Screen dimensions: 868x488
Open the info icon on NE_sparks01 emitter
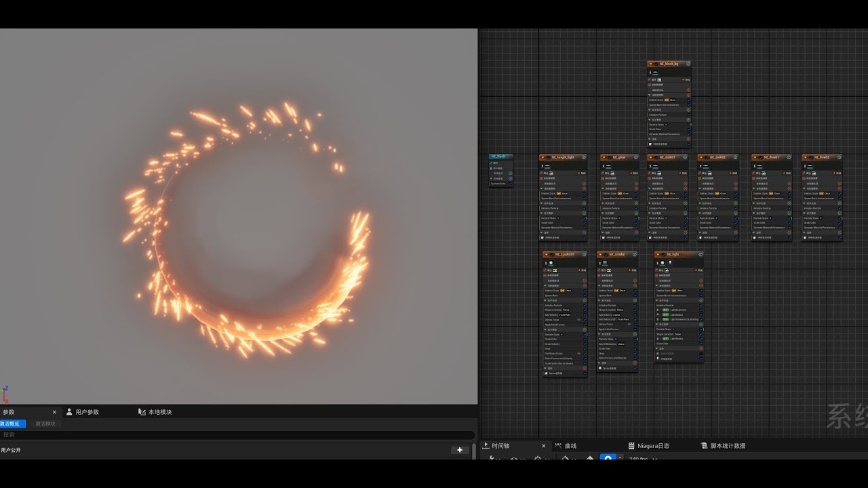coord(584,254)
